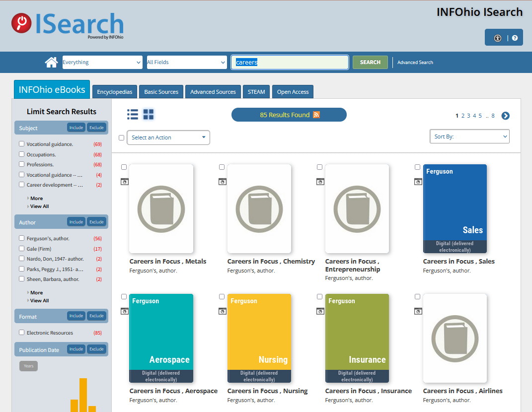Image resolution: width=532 pixels, height=412 pixels.
Task: Click Include for Subject filter
Action: click(x=76, y=128)
